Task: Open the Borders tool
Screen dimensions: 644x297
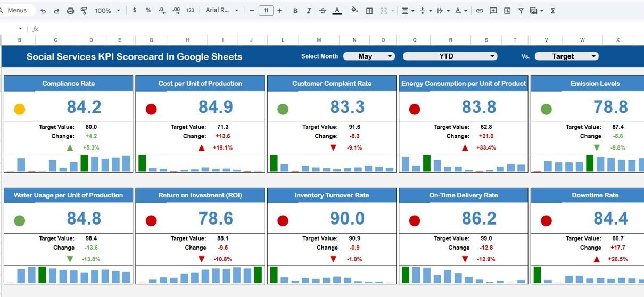Action: tap(369, 11)
